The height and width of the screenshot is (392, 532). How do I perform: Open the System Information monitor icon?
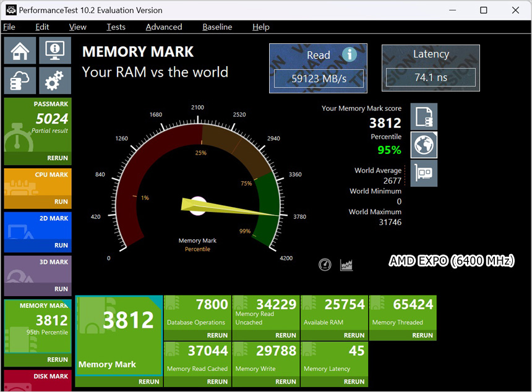coord(55,50)
